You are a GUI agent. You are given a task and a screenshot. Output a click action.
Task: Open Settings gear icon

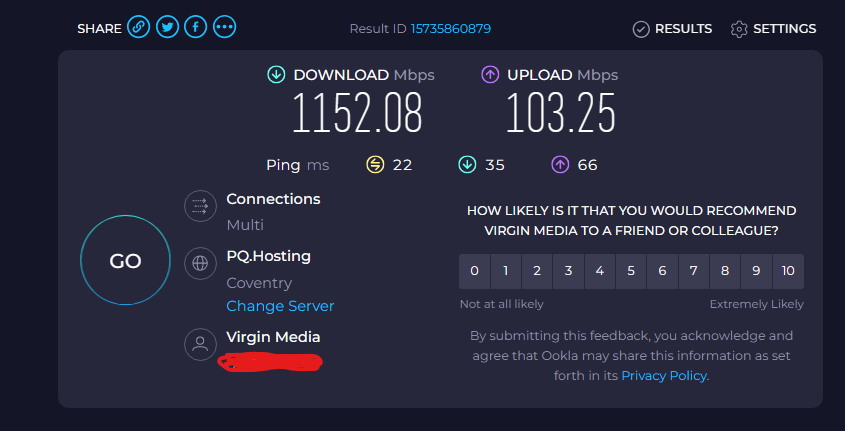click(739, 29)
